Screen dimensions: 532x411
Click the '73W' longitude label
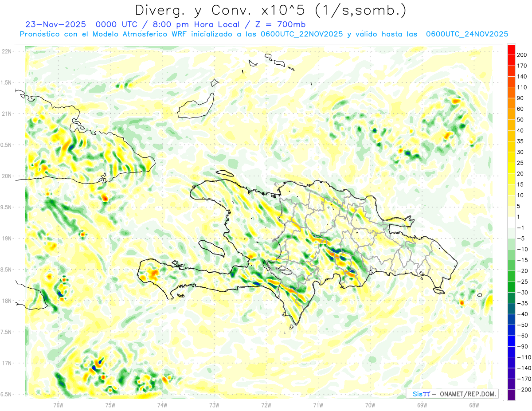click(x=214, y=405)
